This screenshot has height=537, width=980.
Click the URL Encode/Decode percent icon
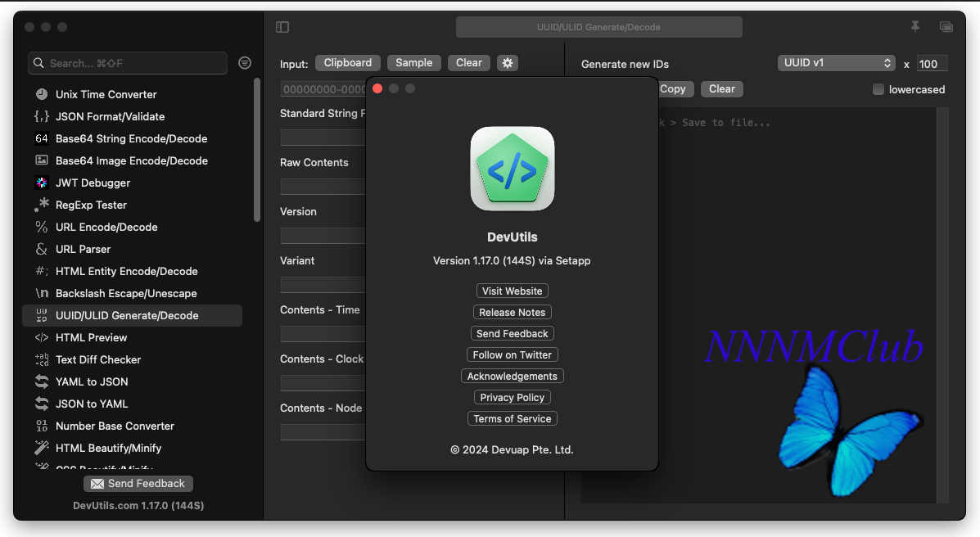(42, 227)
